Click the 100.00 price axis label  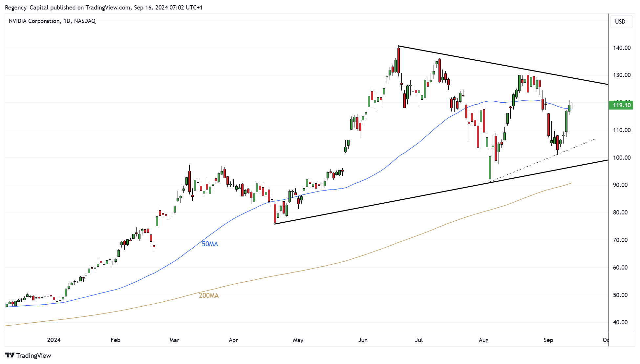(622, 158)
